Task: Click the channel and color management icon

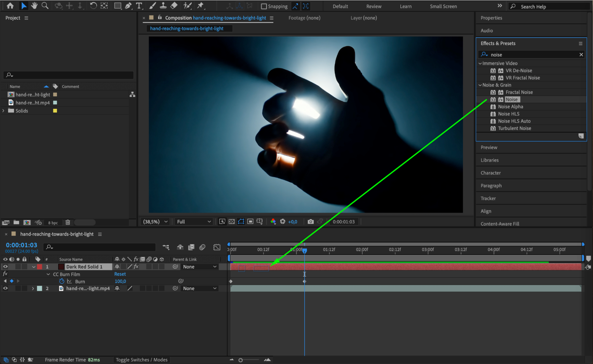Action: click(273, 222)
